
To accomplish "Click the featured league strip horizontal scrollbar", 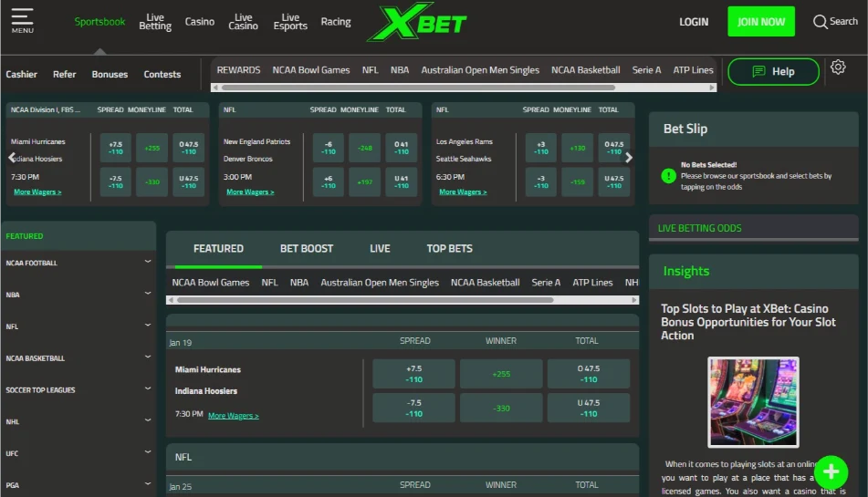I will pyautogui.click(x=365, y=300).
